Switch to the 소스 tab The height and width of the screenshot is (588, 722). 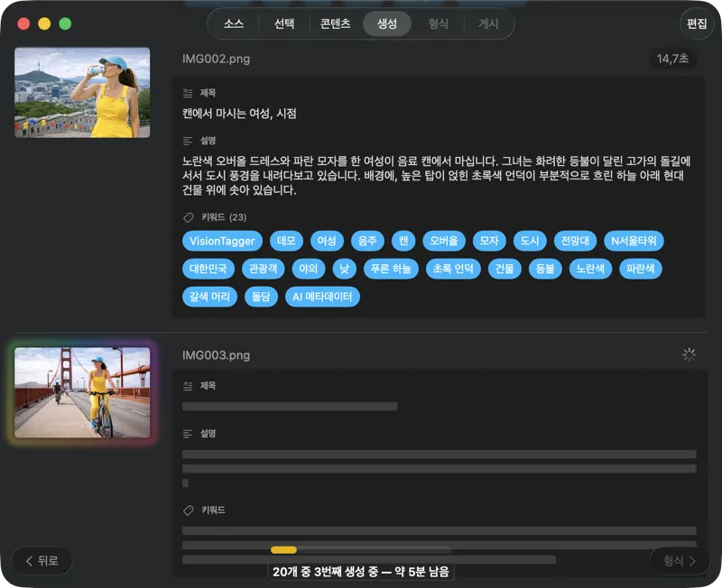pos(233,24)
